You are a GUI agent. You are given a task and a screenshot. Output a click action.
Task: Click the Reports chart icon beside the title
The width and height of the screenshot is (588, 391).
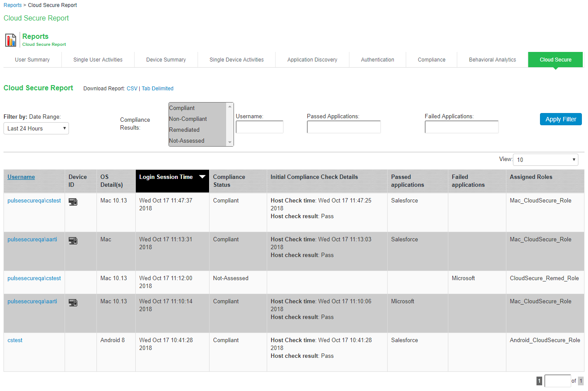tap(11, 40)
